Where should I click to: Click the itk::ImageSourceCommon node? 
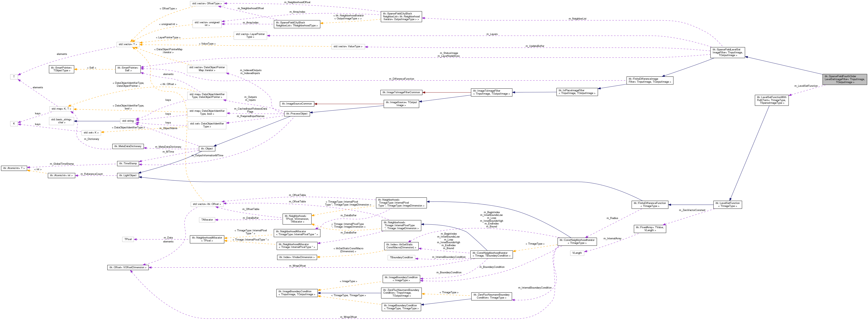(297, 104)
